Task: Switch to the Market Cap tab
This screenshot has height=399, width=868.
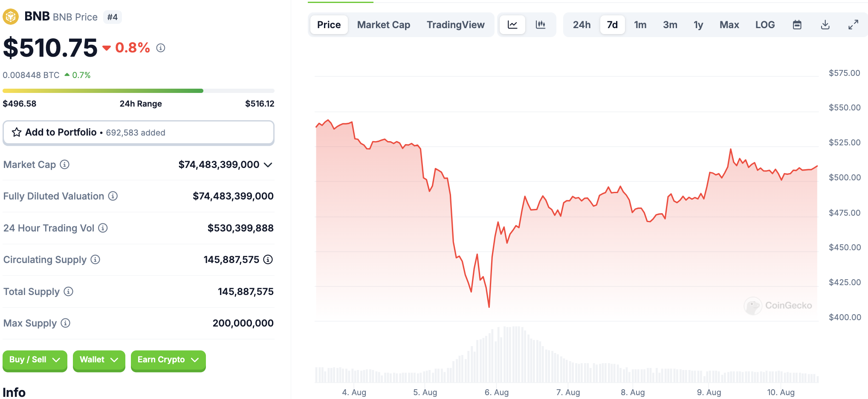Action: 383,25
